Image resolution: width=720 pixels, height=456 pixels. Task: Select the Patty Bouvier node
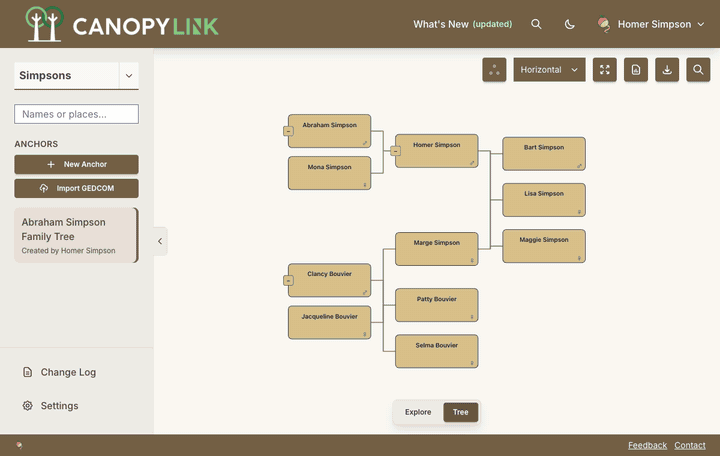(437, 305)
